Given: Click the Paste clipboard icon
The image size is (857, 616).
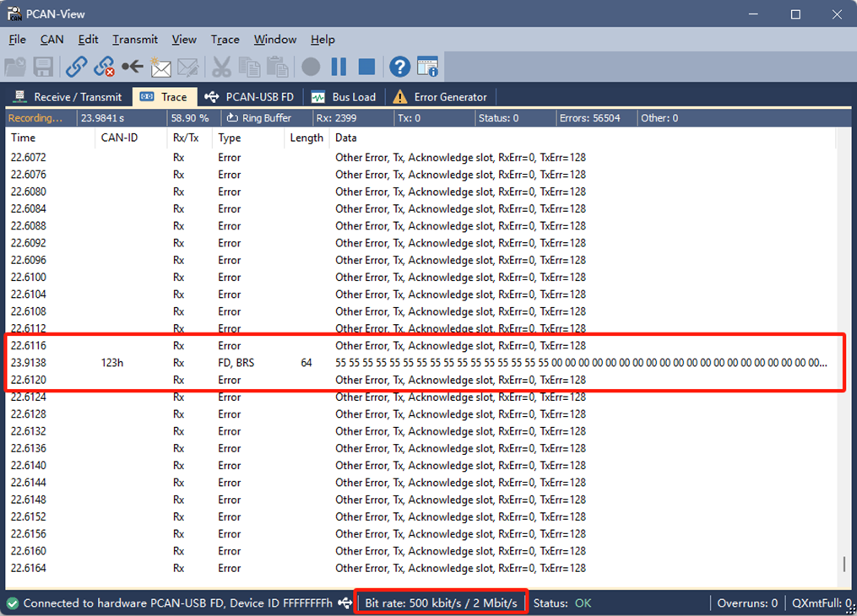Looking at the screenshot, I should click(278, 68).
